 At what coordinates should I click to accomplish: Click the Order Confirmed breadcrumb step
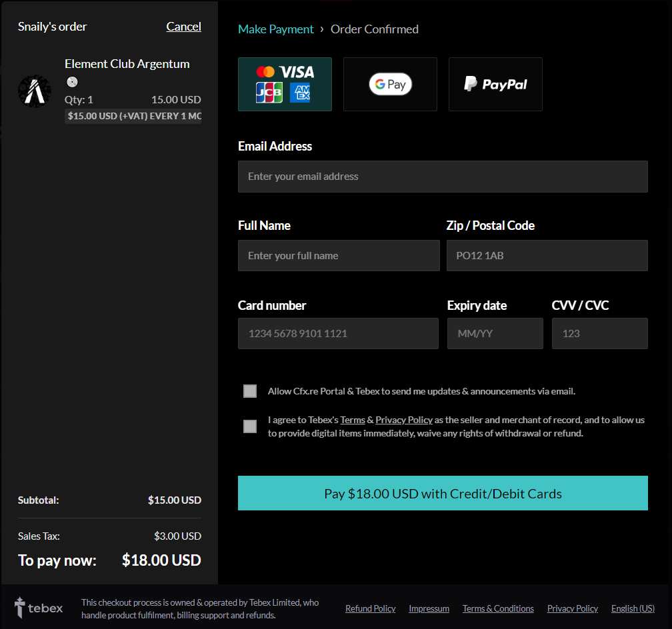(374, 29)
